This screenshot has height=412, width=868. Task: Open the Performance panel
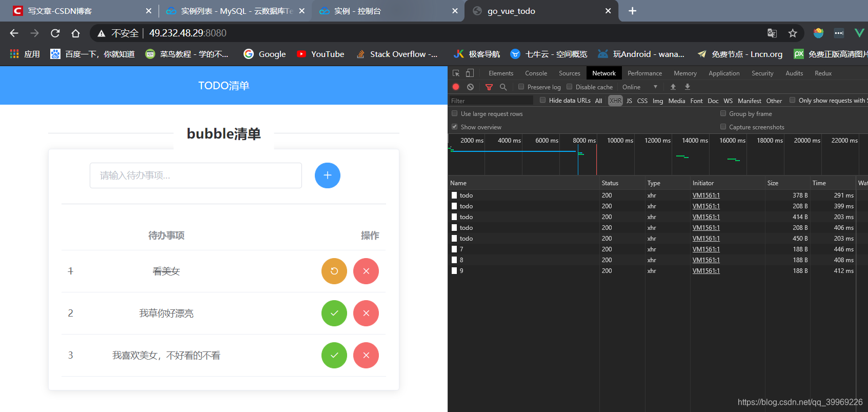tap(644, 73)
